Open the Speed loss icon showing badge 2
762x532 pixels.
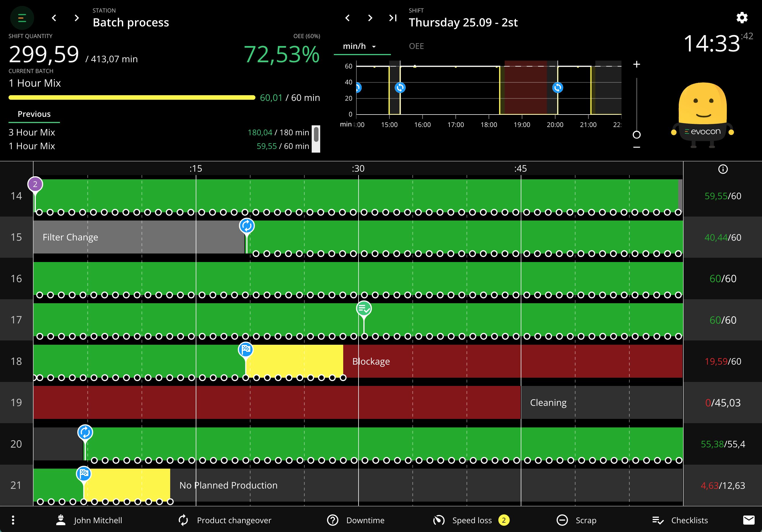[439, 520]
